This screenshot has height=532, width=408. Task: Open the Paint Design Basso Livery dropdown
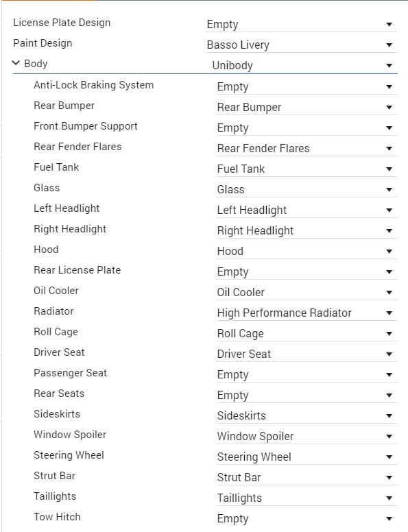tap(302, 45)
